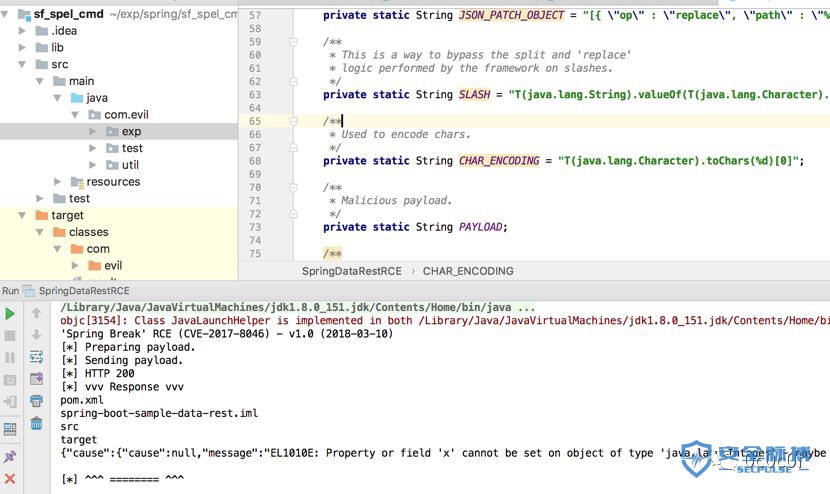Expand the .idea folder arrow

point(22,31)
